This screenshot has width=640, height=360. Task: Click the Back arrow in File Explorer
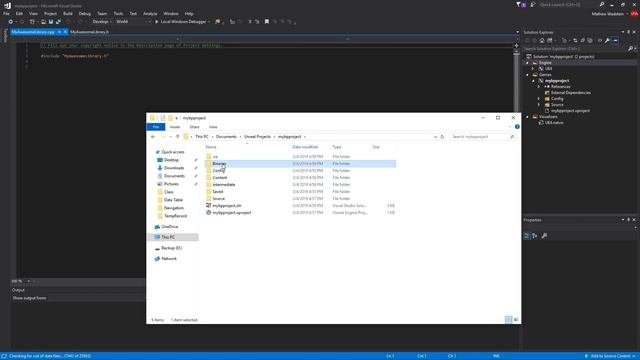(153, 137)
